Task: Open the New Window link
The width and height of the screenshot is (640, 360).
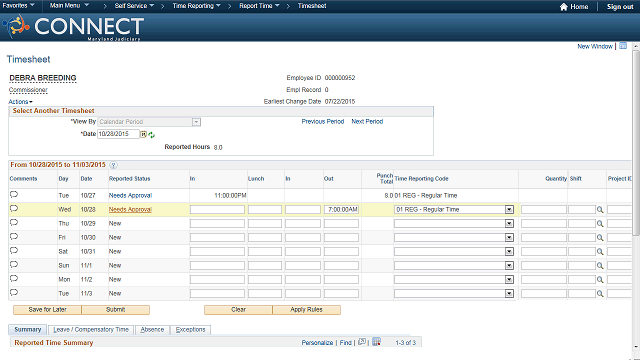Action: [x=595, y=46]
